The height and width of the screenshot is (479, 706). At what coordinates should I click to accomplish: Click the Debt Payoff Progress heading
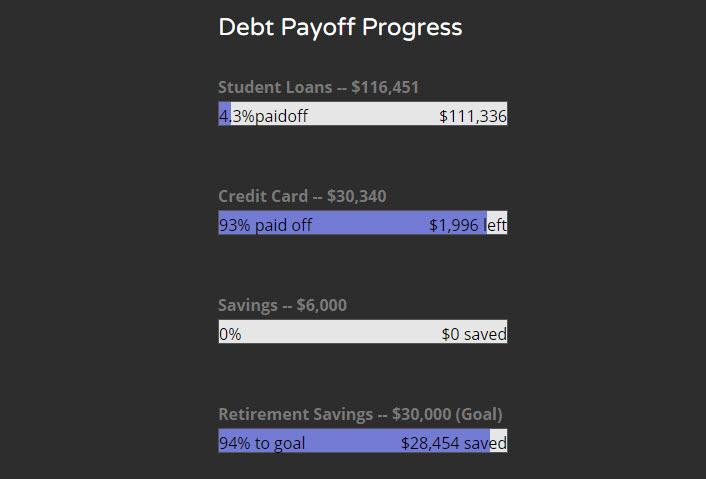(340, 28)
